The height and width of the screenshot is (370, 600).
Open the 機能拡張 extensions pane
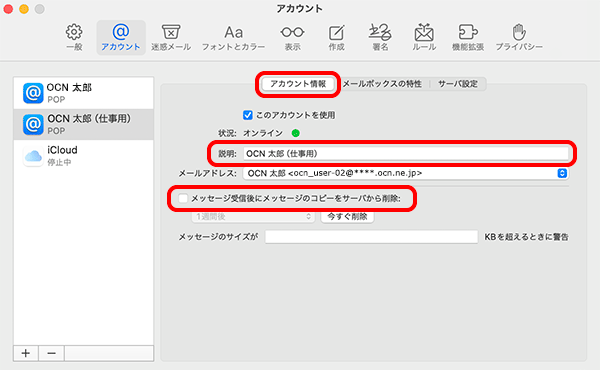[x=468, y=37]
